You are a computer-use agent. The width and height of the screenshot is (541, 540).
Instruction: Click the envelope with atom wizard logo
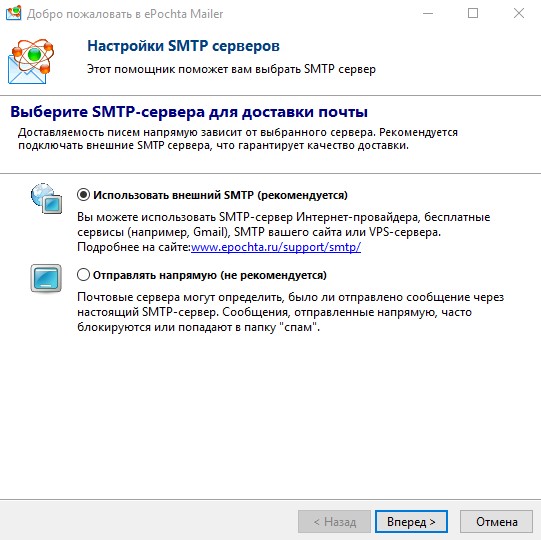click(x=31, y=61)
